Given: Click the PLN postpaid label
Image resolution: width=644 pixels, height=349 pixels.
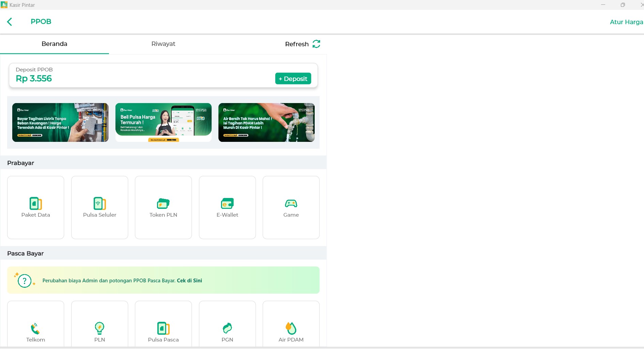Looking at the screenshot, I should 100,340.
